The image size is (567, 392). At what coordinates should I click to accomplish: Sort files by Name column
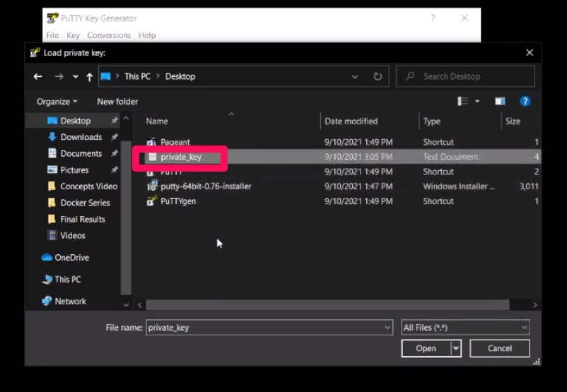pos(157,121)
